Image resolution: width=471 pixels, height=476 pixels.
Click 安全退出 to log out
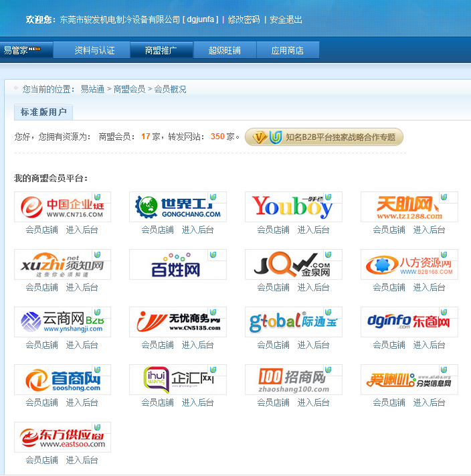[x=286, y=20]
